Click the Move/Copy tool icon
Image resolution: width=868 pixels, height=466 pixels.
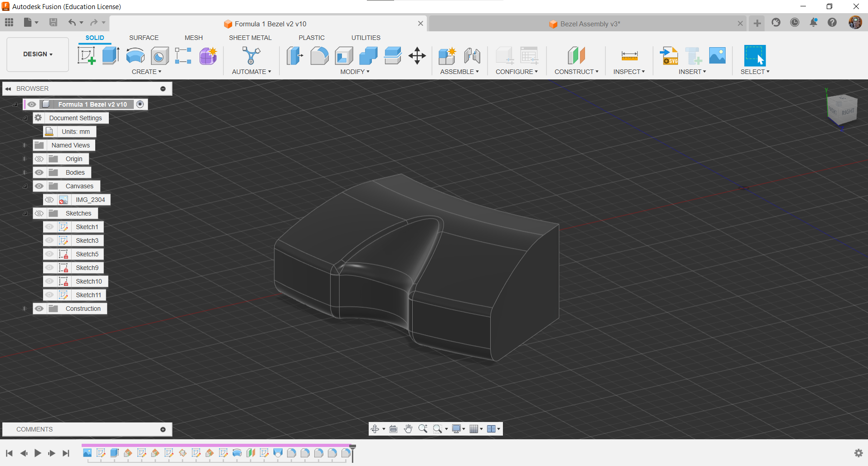point(417,56)
